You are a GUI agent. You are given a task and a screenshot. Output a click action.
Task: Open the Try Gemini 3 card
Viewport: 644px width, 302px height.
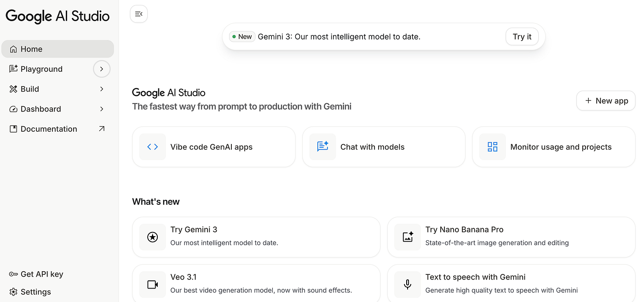pos(256,237)
